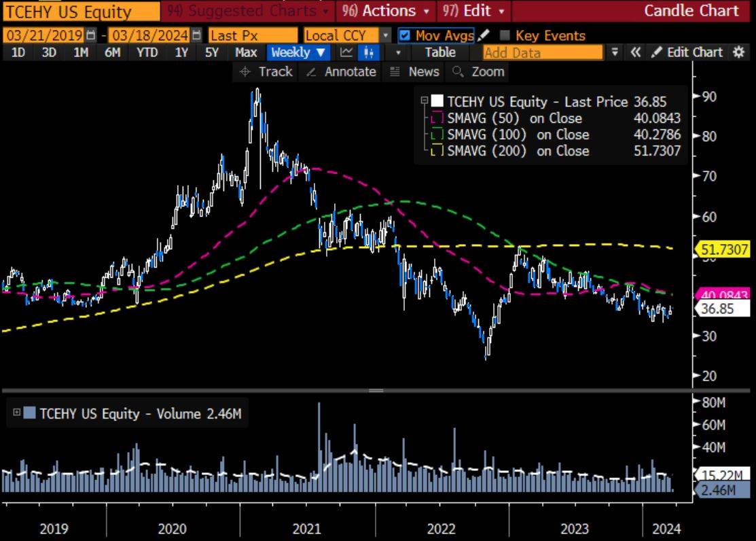Select the 1M time range
The image size is (756, 541).
(81, 52)
